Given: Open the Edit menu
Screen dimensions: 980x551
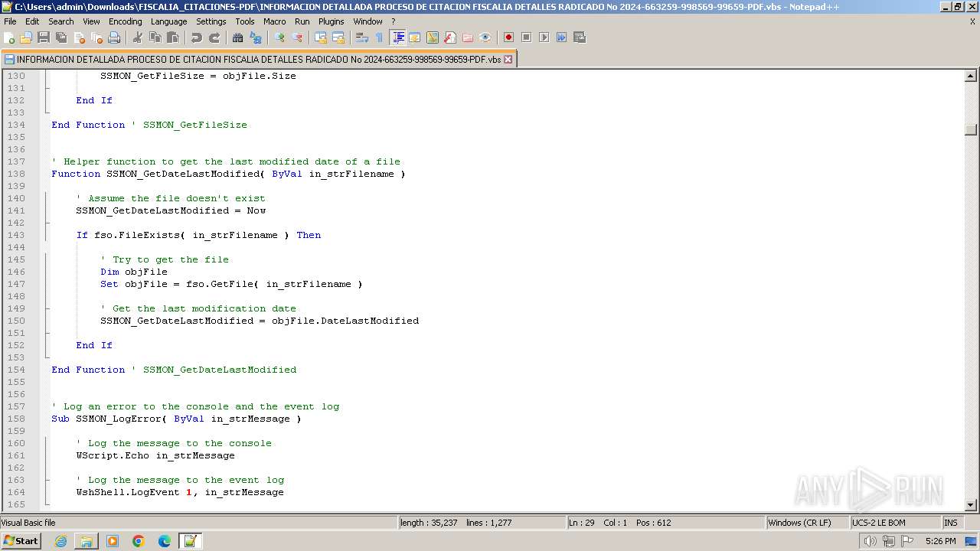Looking at the screenshot, I should pyautogui.click(x=32, y=21).
